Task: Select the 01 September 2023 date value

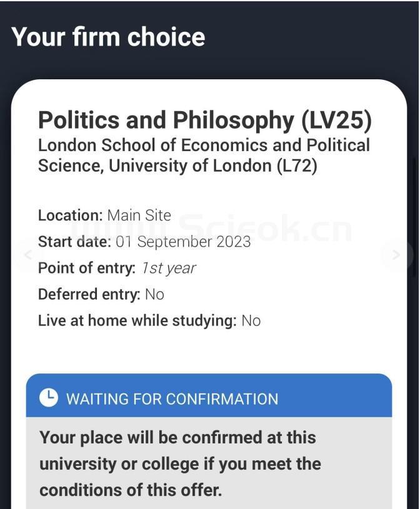Action: (x=183, y=242)
